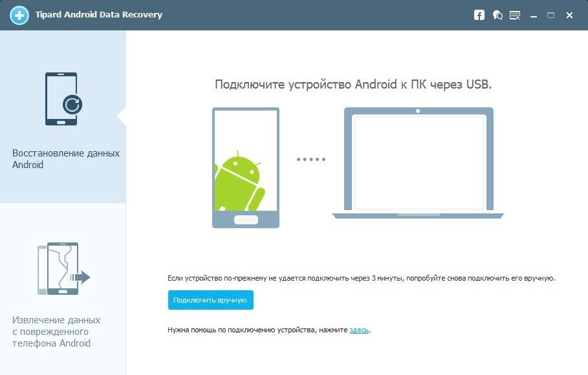The image size is (588, 375).
Task: Click the heading Подключите устройство Android к ПК через USB
Action: click(353, 84)
